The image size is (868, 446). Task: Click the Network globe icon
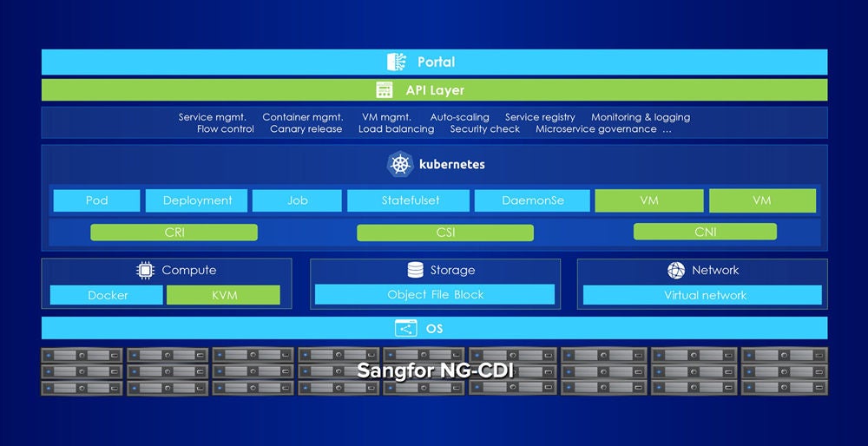pyautogui.click(x=676, y=270)
